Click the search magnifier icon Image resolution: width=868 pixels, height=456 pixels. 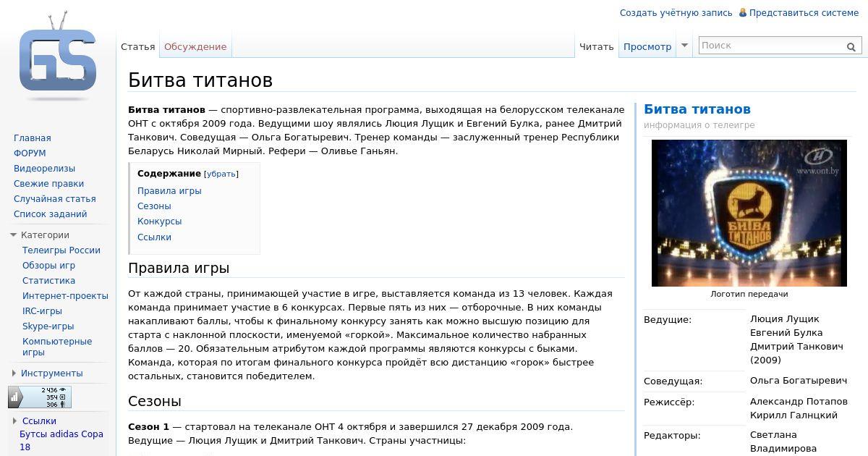click(851, 46)
